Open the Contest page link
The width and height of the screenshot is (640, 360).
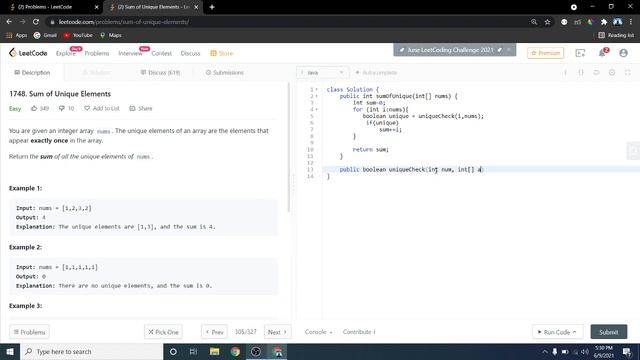pos(162,53)
